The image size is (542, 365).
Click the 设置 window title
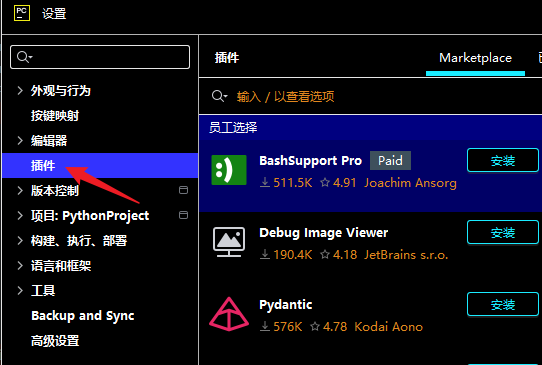pyautogui.click(x=54, y=14)
